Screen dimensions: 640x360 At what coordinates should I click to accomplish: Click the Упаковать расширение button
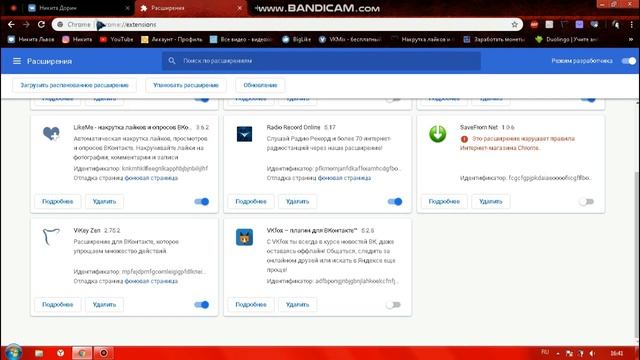[186, 85]
